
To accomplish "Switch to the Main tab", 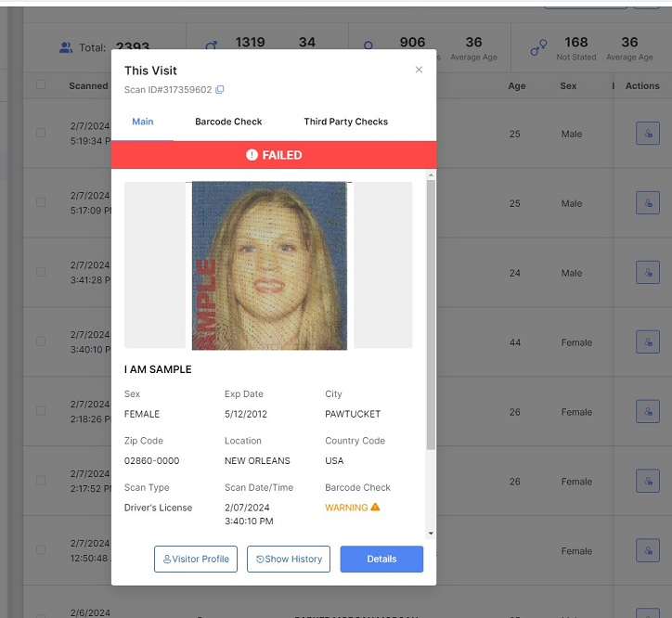I will (143, 122).
